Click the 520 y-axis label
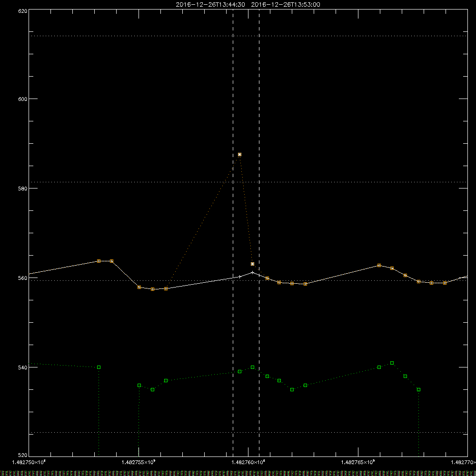Image resolution: width=476 pixels, height=476 pixels. tap(23, 456)
